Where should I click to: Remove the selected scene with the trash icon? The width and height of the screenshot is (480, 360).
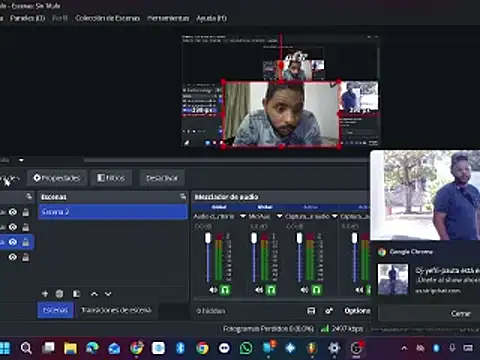click(x=59, y=294)
